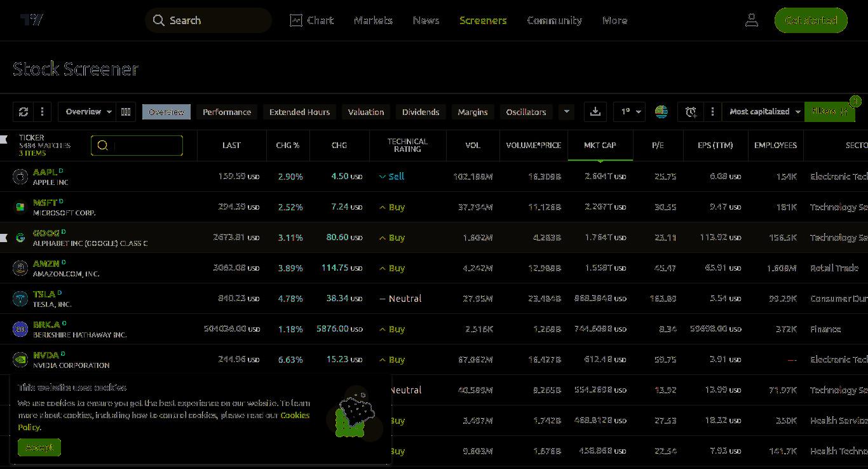Click the Sell rating for AAPL
This screenshot has width=868, height=469.
tap(391, 177)
